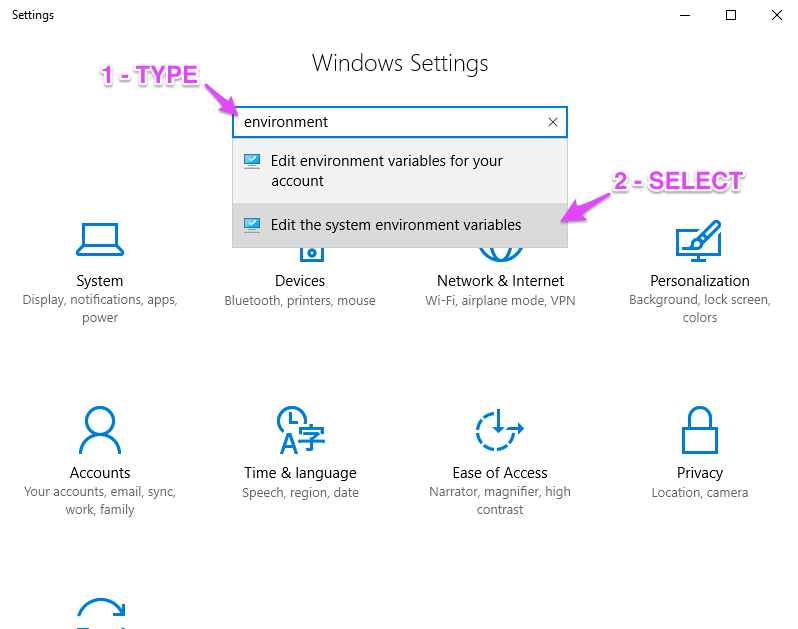
Task: Open the System settings laptop icon
Action: (x=100, y=239)
